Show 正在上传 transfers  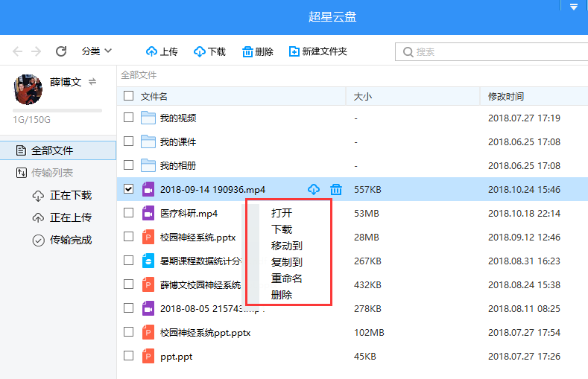62,217
